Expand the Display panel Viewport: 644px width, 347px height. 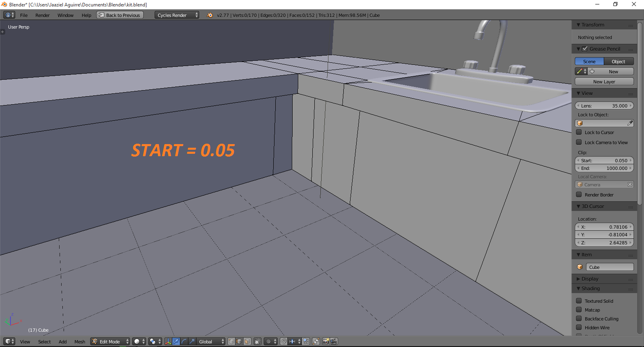[590, 279]
